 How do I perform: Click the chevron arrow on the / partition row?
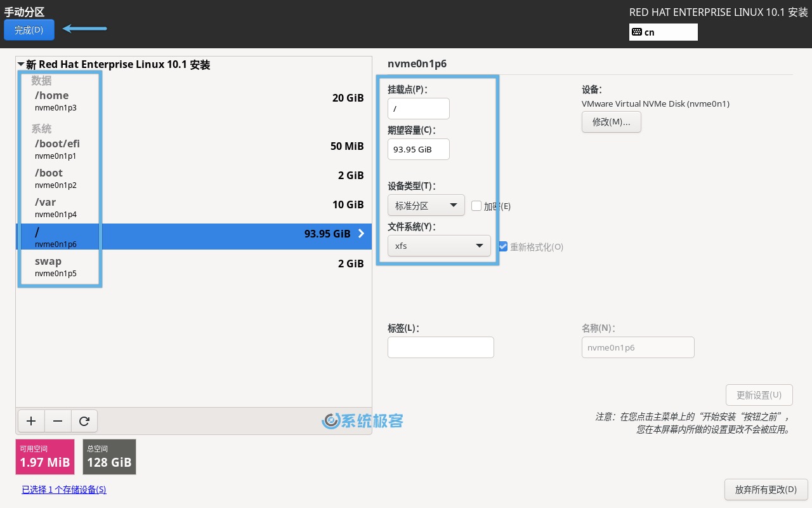361,234
